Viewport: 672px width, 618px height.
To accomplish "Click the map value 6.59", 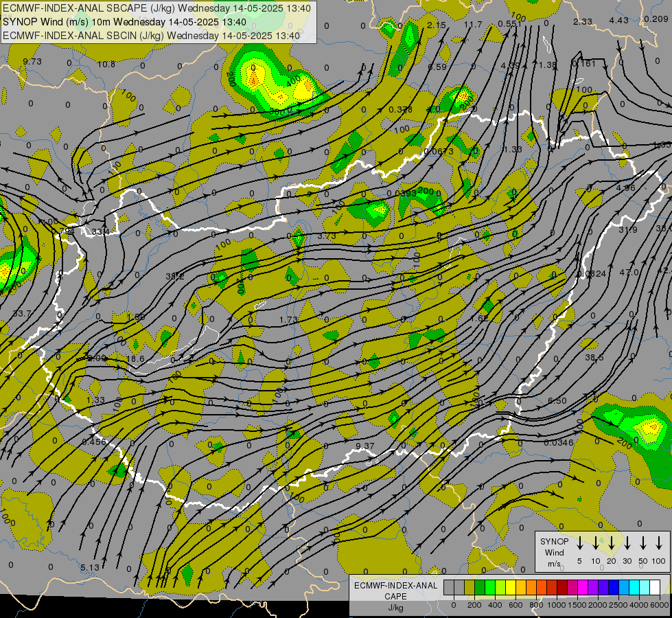I will (x=437, y=67).
